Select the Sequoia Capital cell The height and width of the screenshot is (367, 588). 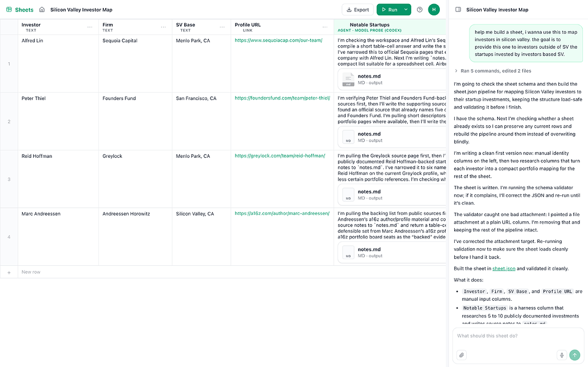pos(136,63)
